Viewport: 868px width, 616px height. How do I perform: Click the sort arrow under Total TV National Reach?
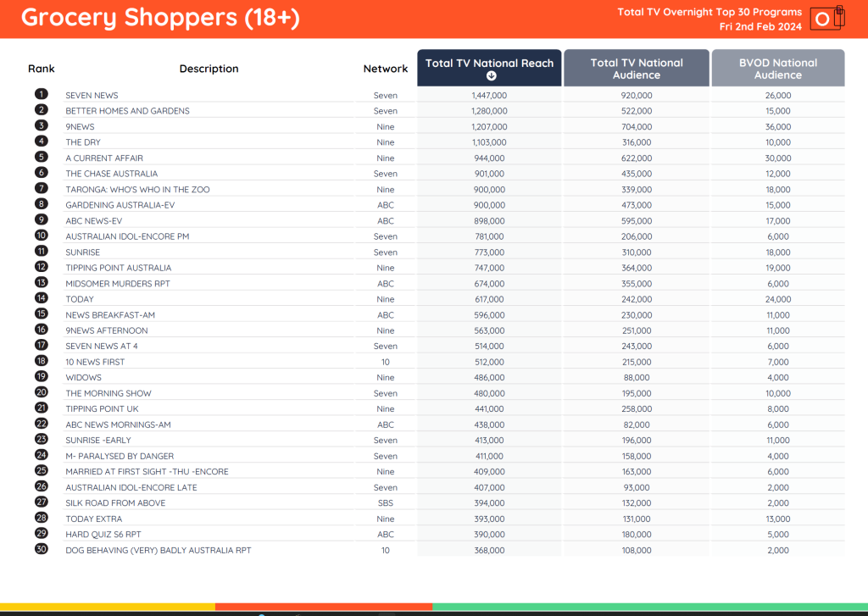490,76
